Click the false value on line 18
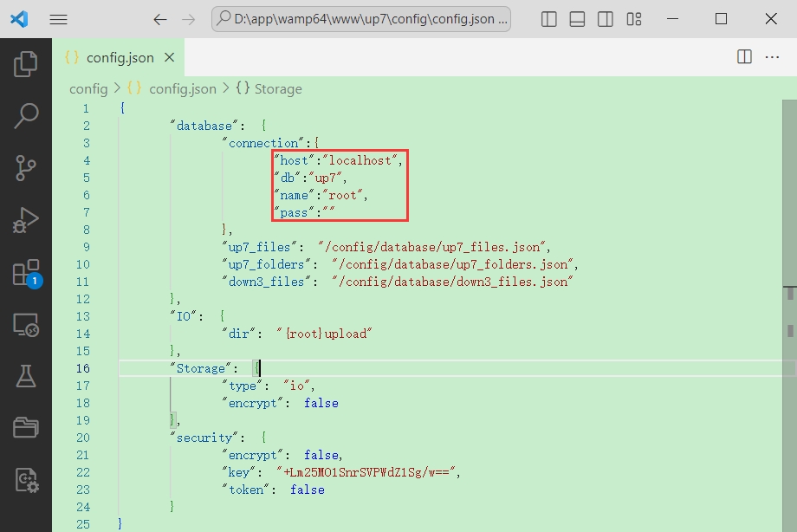The image size is (797, 532). coord(321,403)
